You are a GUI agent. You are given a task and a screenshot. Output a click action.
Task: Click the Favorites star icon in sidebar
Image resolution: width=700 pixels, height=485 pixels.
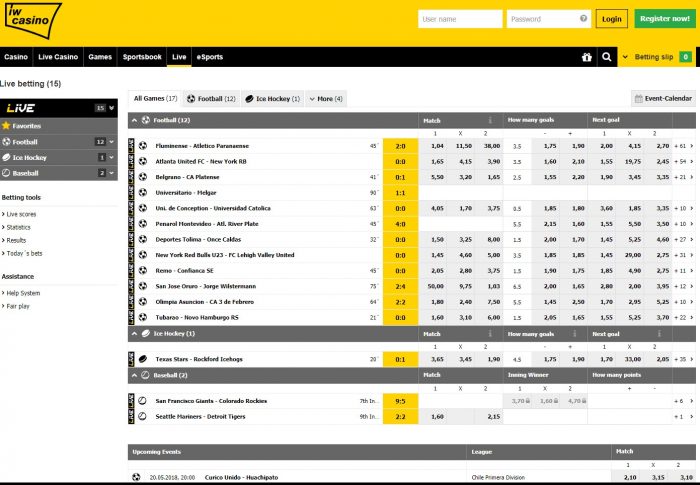coord(6,125)
